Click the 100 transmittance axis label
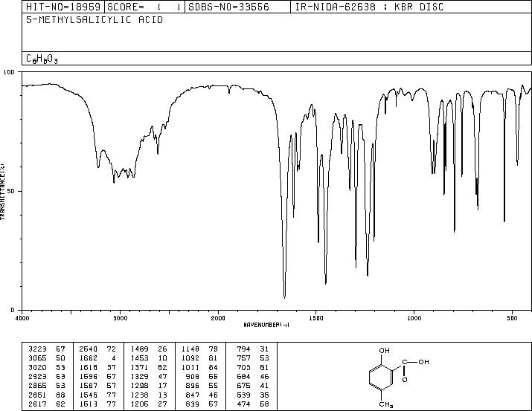532x411 pixels. 9,72
